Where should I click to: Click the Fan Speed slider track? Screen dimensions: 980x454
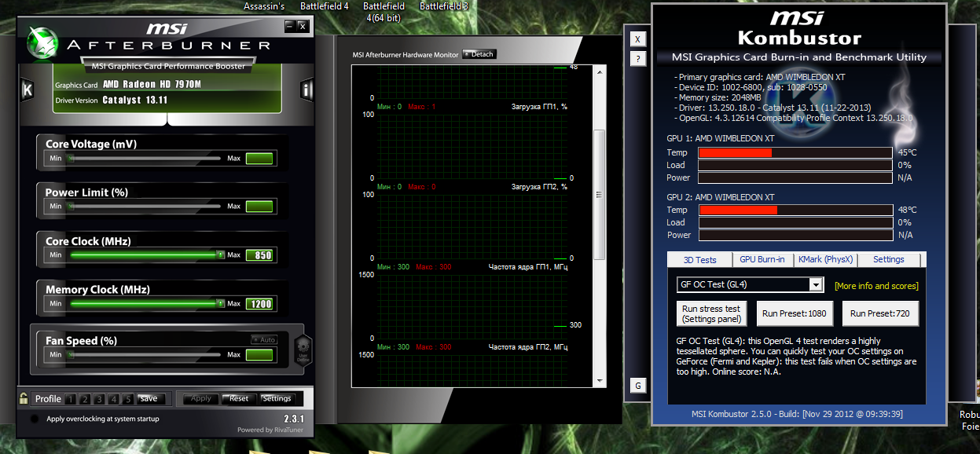pos(144,355)
